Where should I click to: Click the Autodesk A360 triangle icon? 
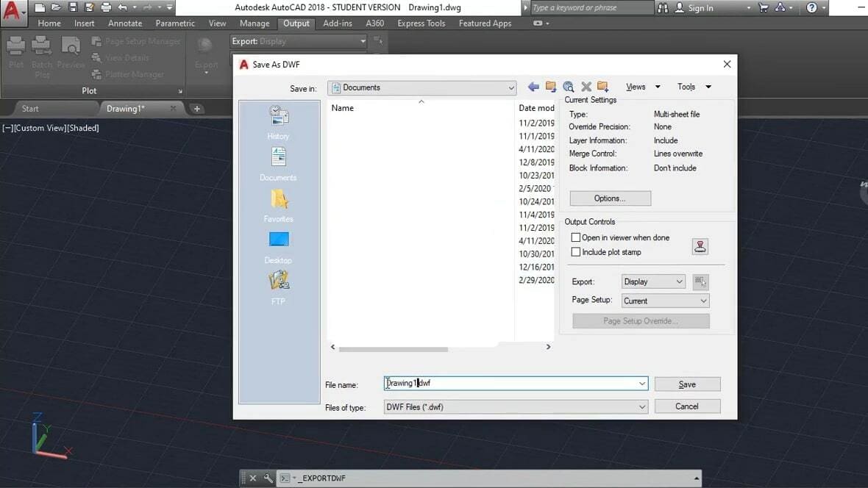pos(780,8)
